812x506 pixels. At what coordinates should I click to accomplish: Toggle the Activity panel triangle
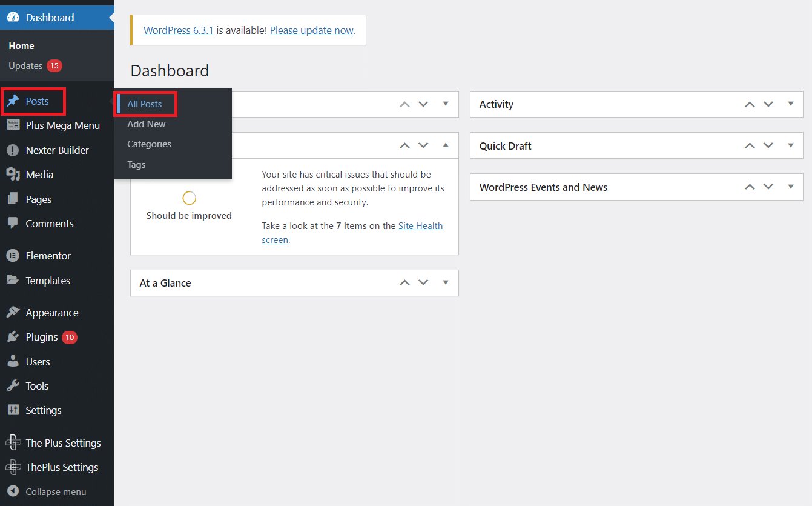(x=791, y=104)
